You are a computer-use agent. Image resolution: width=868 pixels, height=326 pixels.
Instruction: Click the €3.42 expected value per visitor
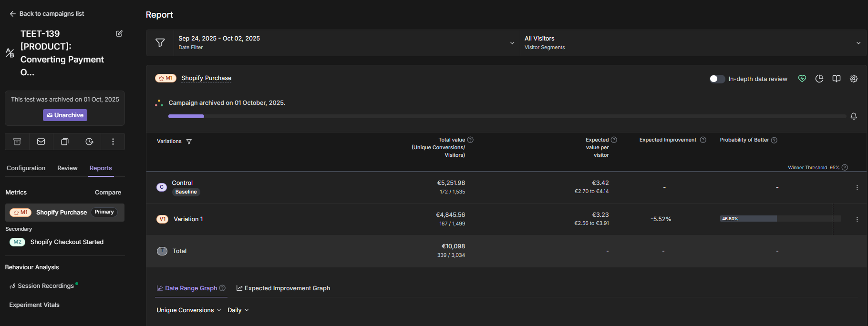(x=600, y=183)
